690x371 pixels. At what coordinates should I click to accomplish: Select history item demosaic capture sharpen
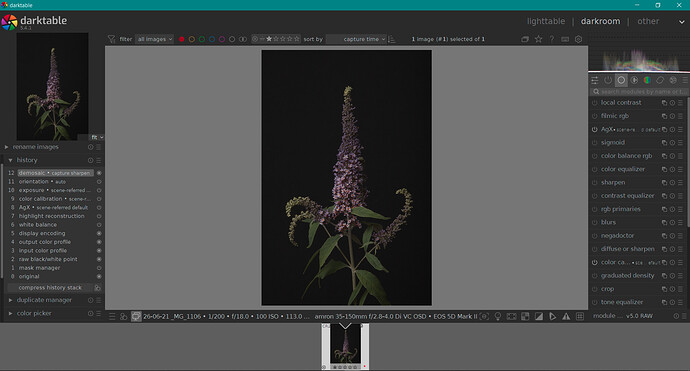click(55, 173)
